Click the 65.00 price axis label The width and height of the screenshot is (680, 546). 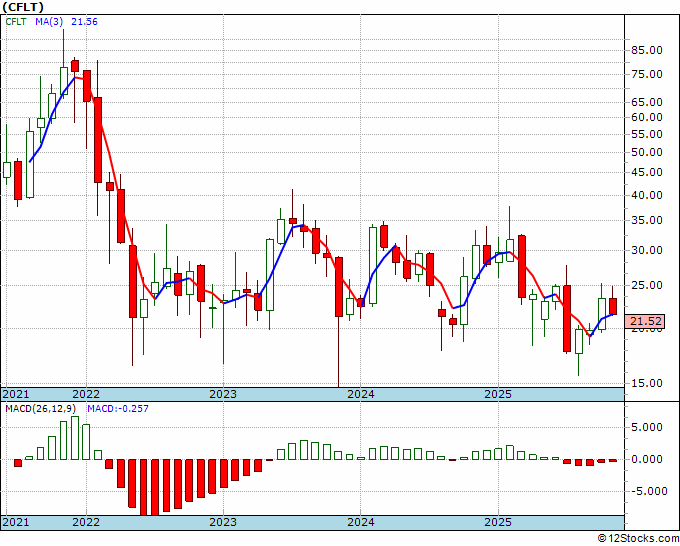[x=646, y=102]
